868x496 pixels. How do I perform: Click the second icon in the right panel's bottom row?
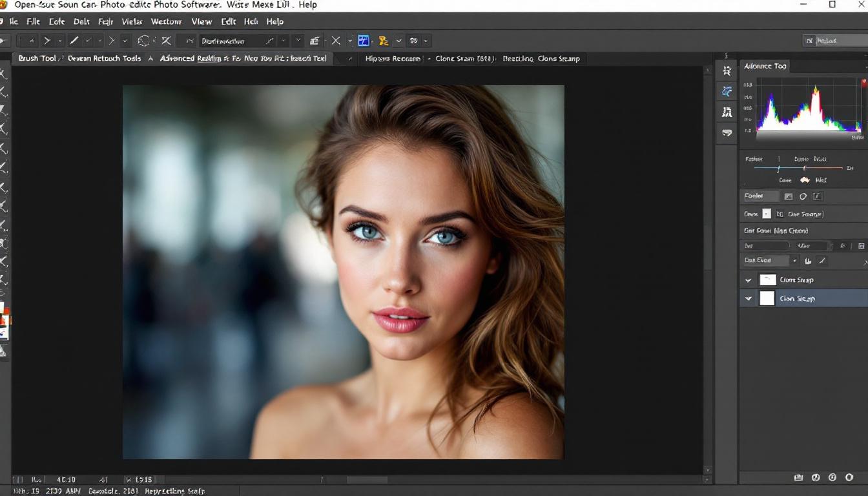(816, 478)
